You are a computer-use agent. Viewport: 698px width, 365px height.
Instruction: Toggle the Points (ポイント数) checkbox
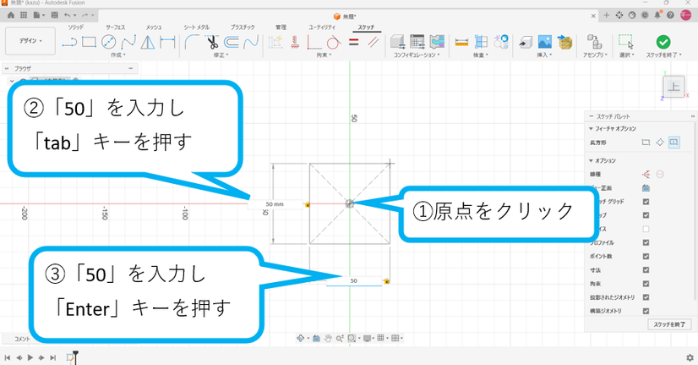[x=646, y=256]
